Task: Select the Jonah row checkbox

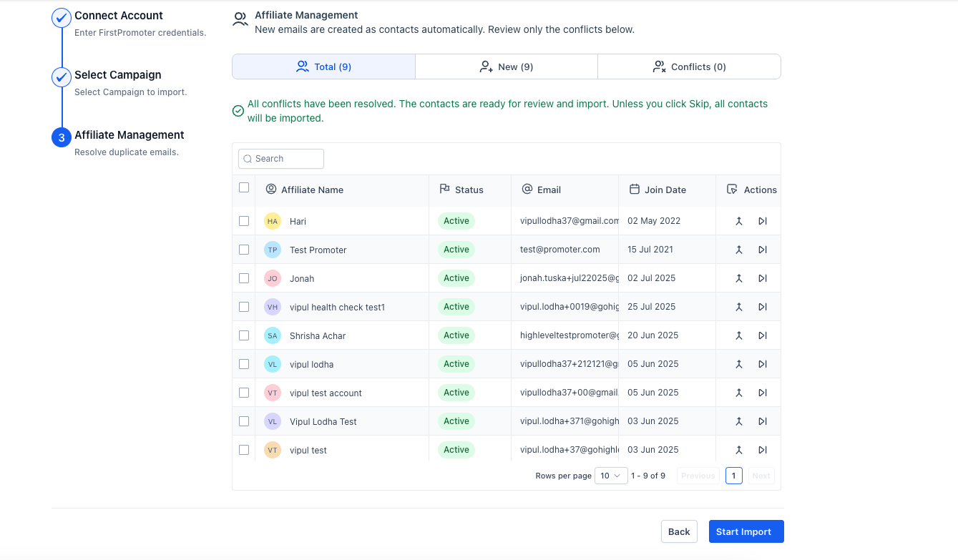Action: (244, 278)
